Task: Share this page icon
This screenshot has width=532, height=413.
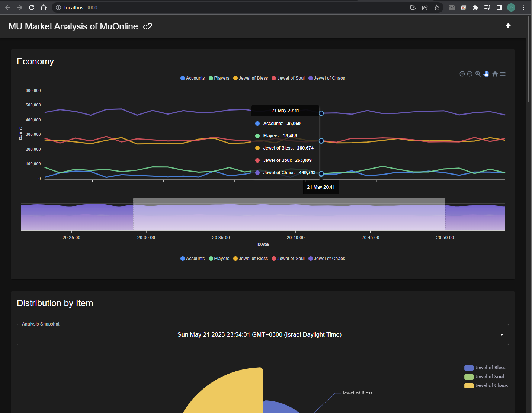Action: click(x=425, y=7)
